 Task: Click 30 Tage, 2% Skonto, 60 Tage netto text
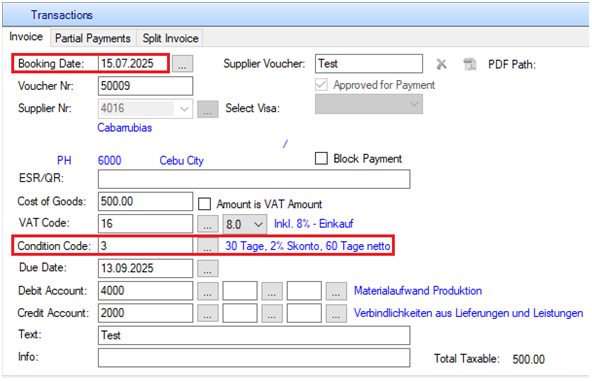tap(308, 246)
